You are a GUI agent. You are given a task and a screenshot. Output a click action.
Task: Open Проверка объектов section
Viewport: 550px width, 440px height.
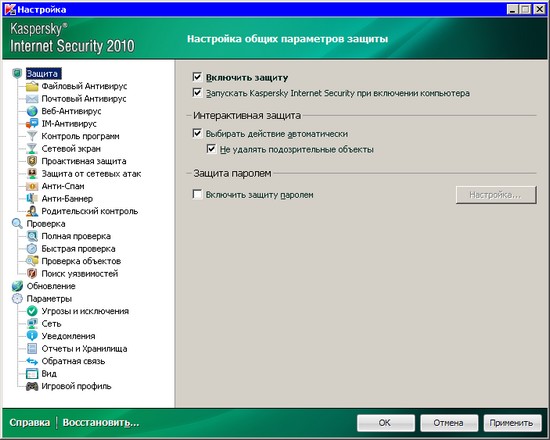(x=81, y=261)
